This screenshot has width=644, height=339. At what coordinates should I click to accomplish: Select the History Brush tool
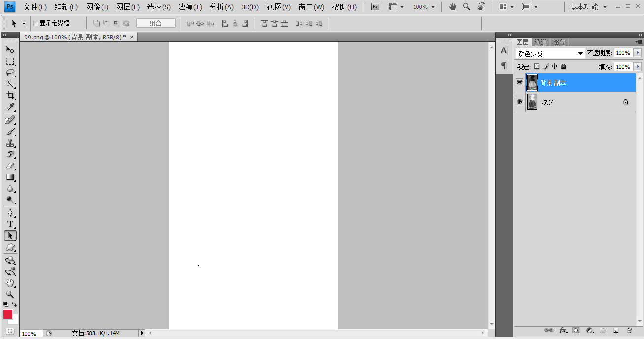click(x=10, y=154)
